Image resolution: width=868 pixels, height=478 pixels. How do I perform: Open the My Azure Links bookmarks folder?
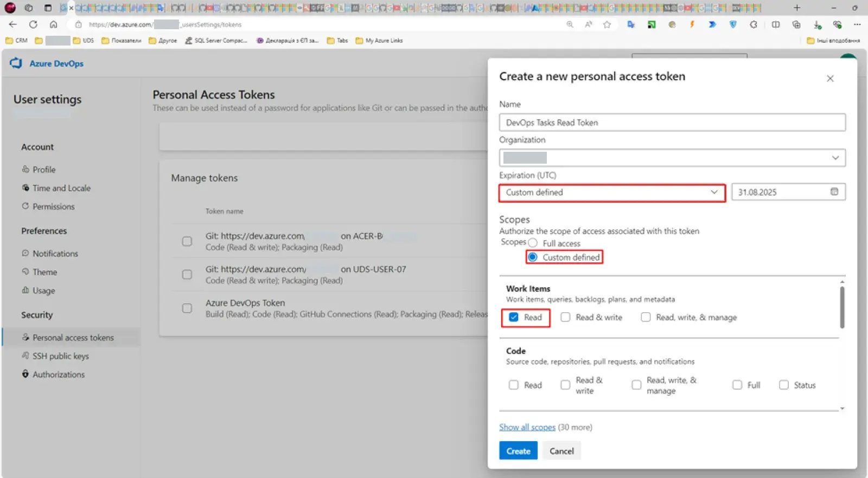pyautogui.click(x=379, y=40)
